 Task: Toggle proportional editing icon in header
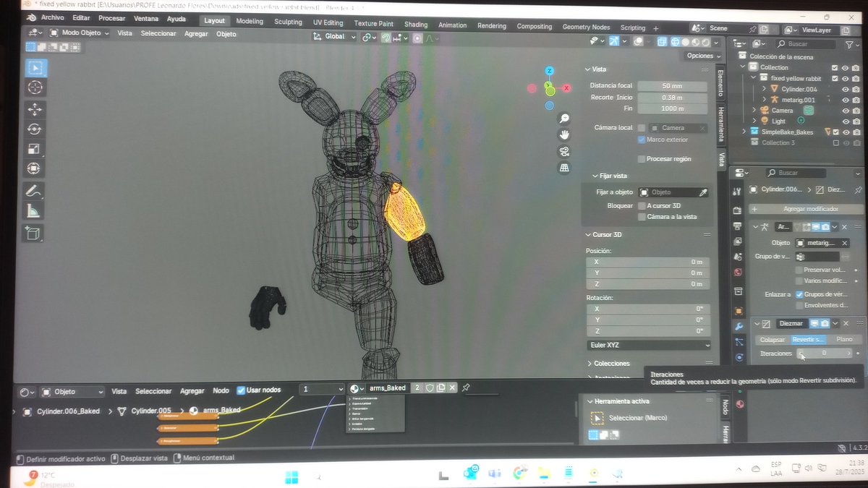[x=417, y=38]
